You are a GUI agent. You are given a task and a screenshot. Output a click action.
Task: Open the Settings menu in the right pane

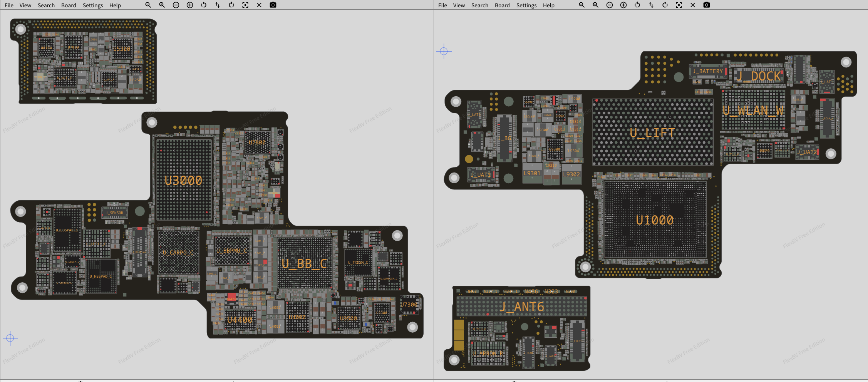(x=526, y=5)
